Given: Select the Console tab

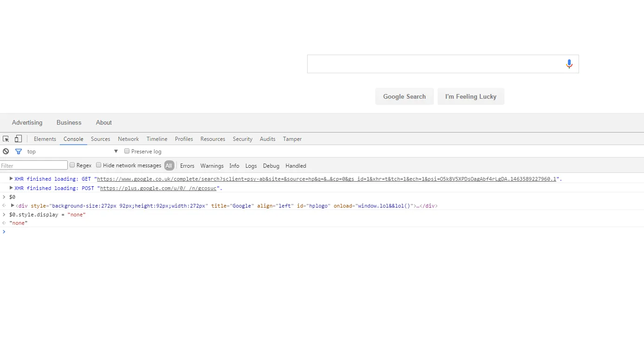Looking at the screenshot, I should 73,139.
